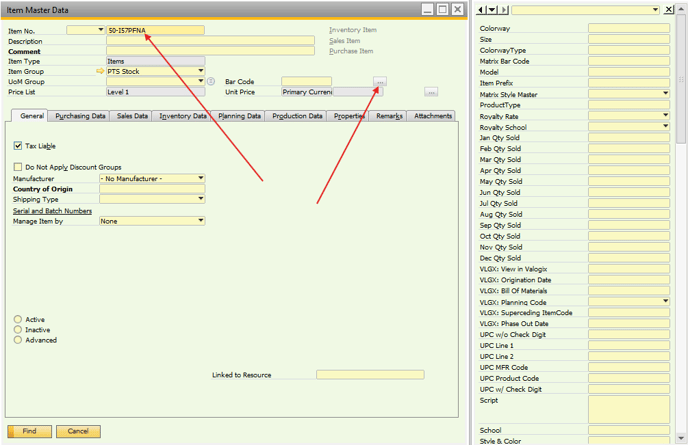Select the Inactive radio button

(18, 330)
